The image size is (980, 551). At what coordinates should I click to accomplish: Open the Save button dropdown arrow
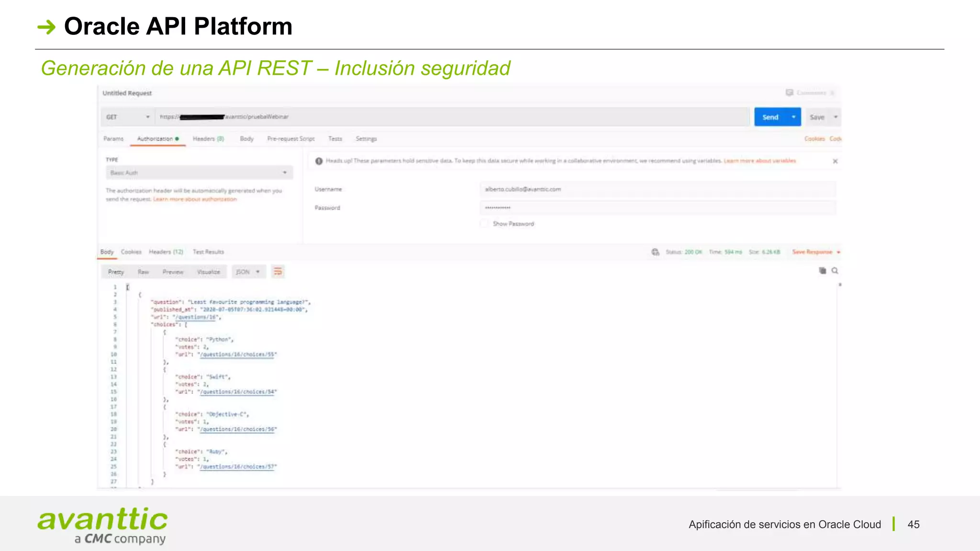(x=835, y=117)
